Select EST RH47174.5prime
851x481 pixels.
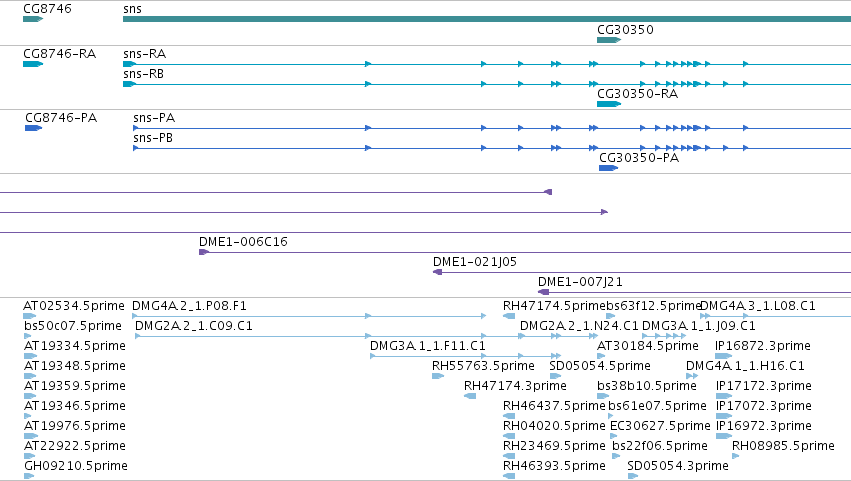(x=509, y=316)
